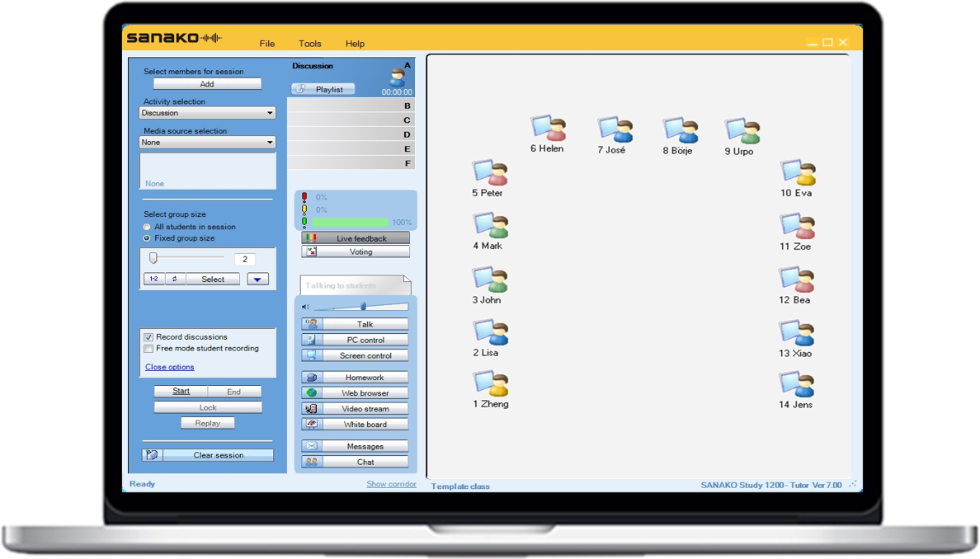Open the White board icon

(311, 425)
